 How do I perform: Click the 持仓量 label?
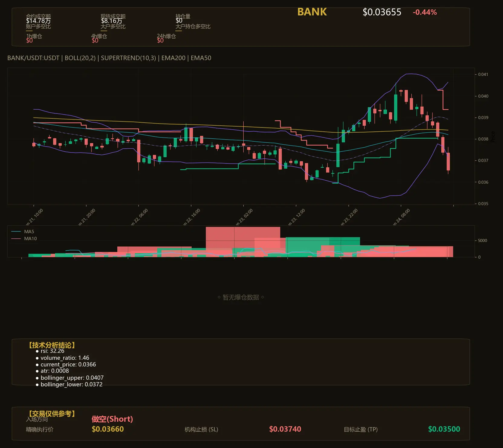click(x=183, y=16)
